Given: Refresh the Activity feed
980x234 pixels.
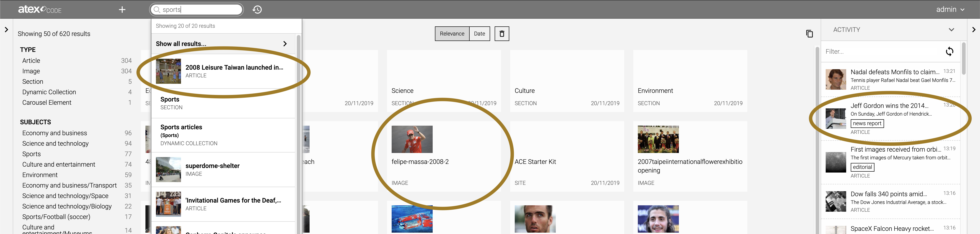Looking at the screenshot, I should (950, 51).
